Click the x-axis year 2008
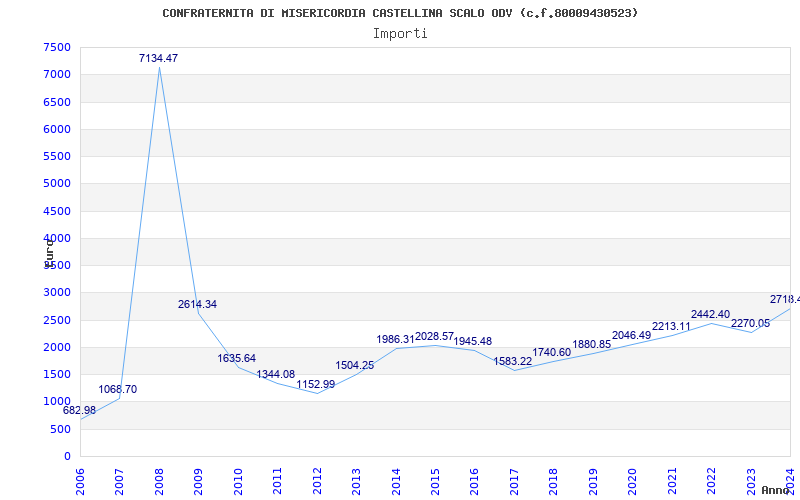Viewport: 800px width, 500px height. click(x=159, y=482)
